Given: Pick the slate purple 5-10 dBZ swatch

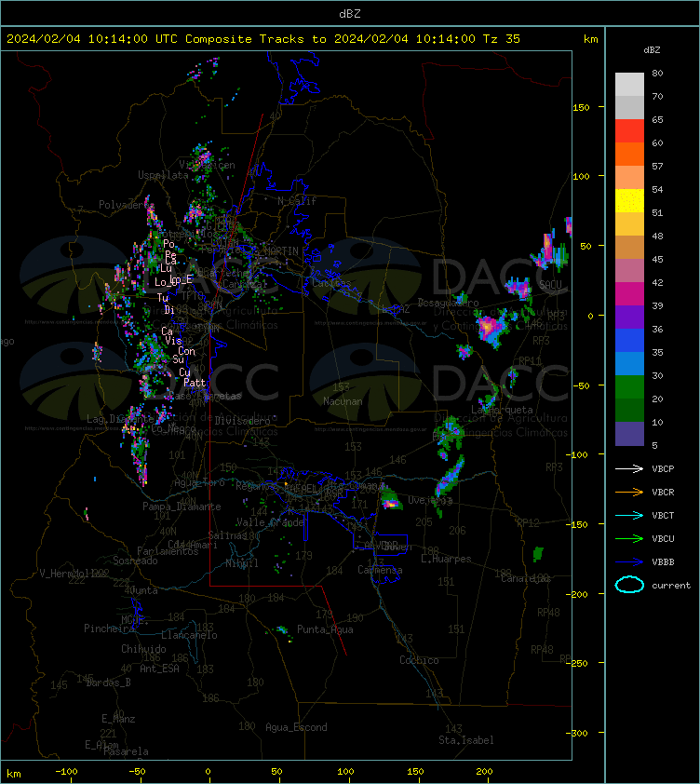Looking at the screenshot, I should [629, 434].
